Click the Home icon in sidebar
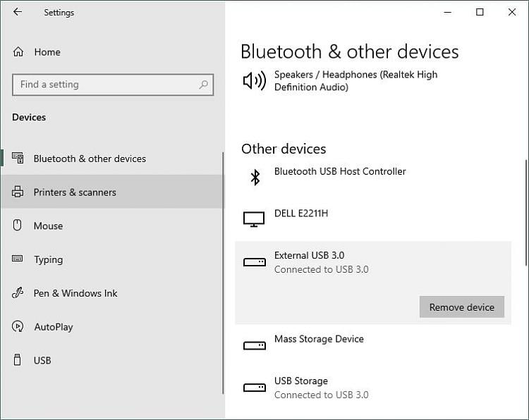The width and height of the screenshot is (529, 420). (18, 52)
